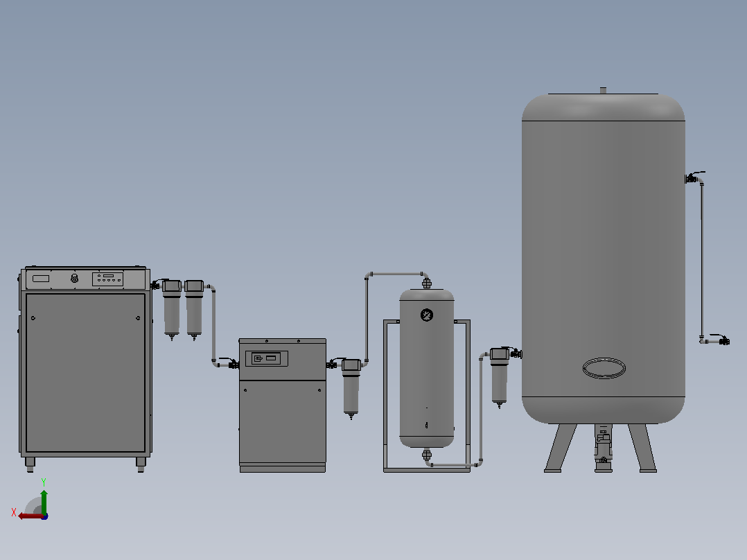The height and width of the screenshot is (560, 747).
Task: Select the large tank's left support leg
Action: [x=560, y=448]
